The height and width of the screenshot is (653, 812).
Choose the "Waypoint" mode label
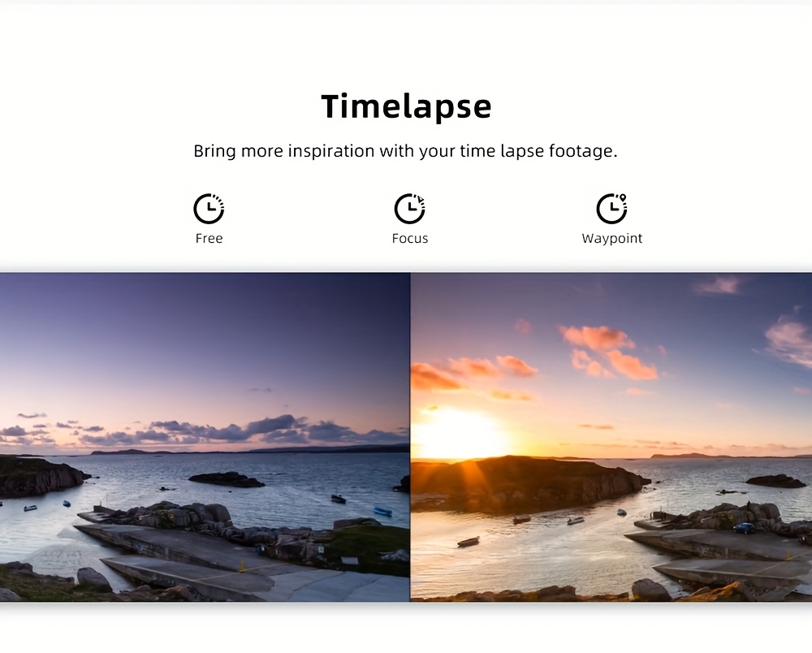[x=611, y=239]
